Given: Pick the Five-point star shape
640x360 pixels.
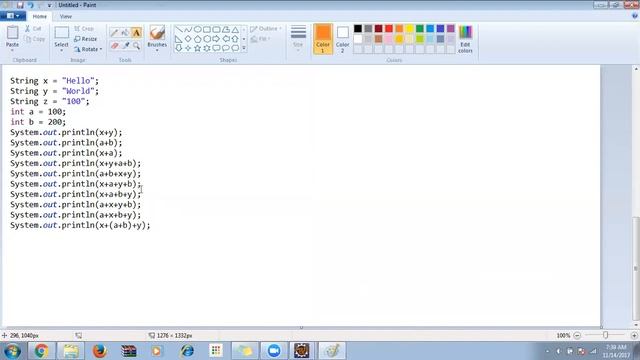Looking at the screenshot, I should (x=198, y=48).
